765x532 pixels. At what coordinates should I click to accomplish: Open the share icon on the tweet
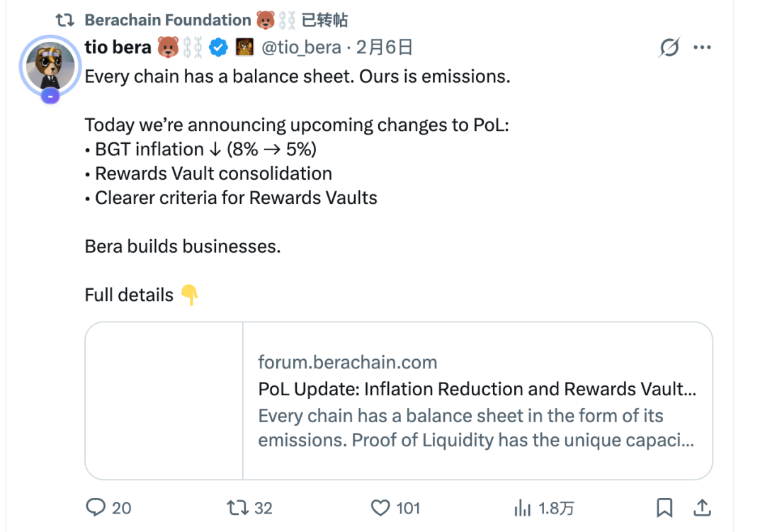coord(701,508)
